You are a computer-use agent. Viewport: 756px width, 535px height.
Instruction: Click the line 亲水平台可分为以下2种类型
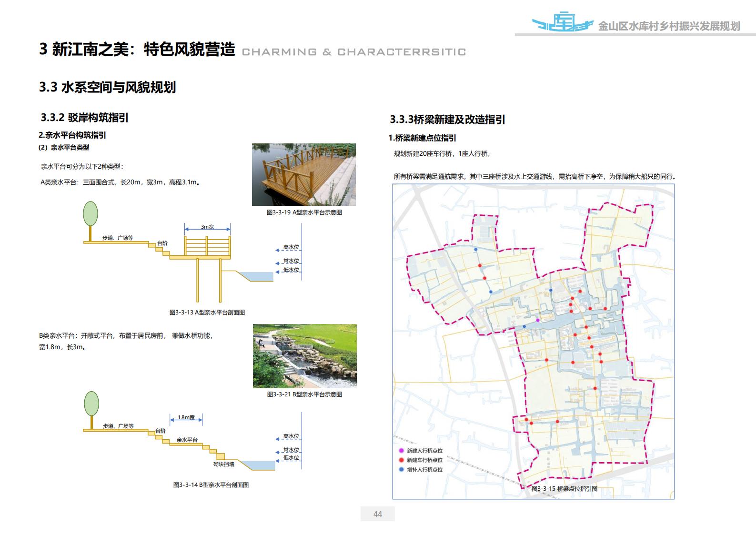pyautogui.click(x=82, y=167)
